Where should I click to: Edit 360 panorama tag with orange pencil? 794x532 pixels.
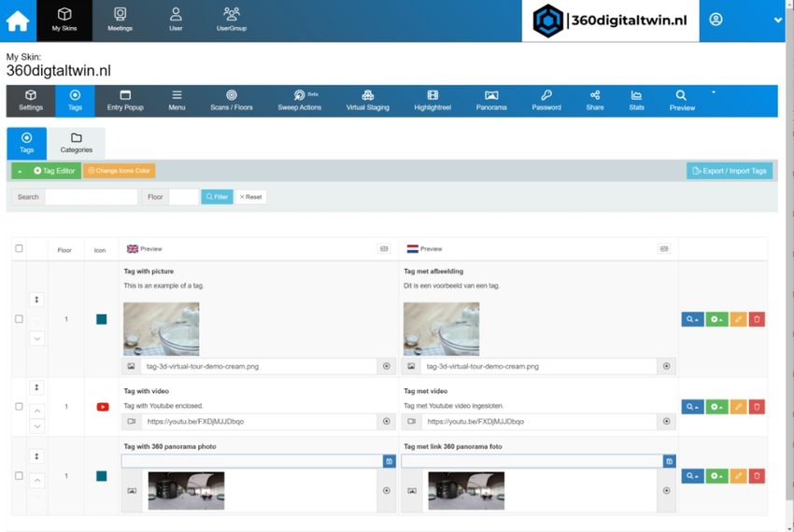[738, 476]
